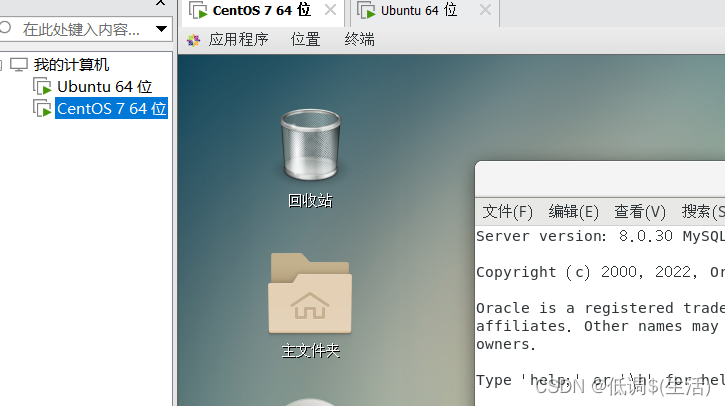Image resolution: width=725 pixels, height=406 pixels.
Task: Click the 'Oracle is a registered' line
Action: [601, 308]
